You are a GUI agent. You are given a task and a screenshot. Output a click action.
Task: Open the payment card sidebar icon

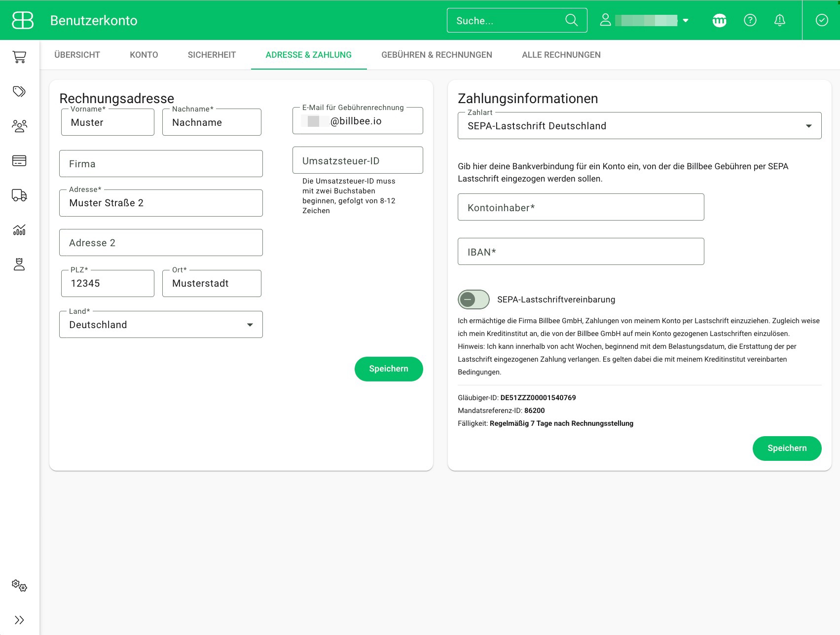19,161
